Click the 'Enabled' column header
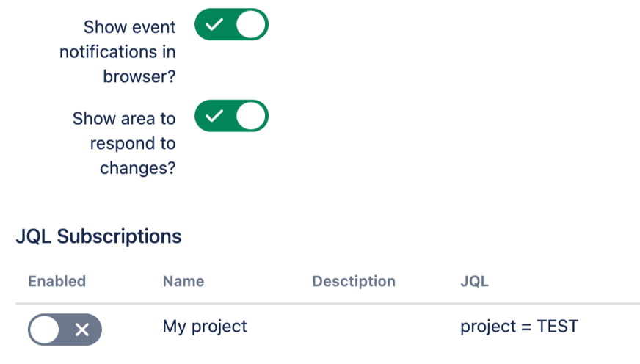Image resolution: width=640 pixels, height=364 pixels. point(57,281)
